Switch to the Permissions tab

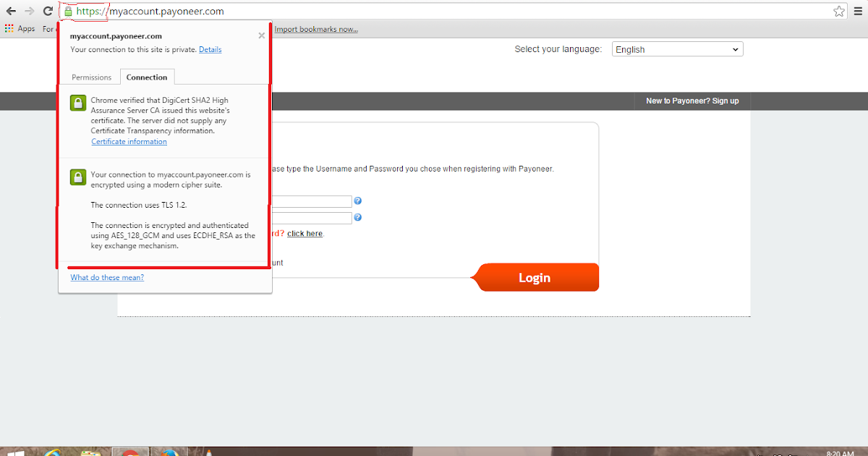pyautogui.click(x=90, y=77)
